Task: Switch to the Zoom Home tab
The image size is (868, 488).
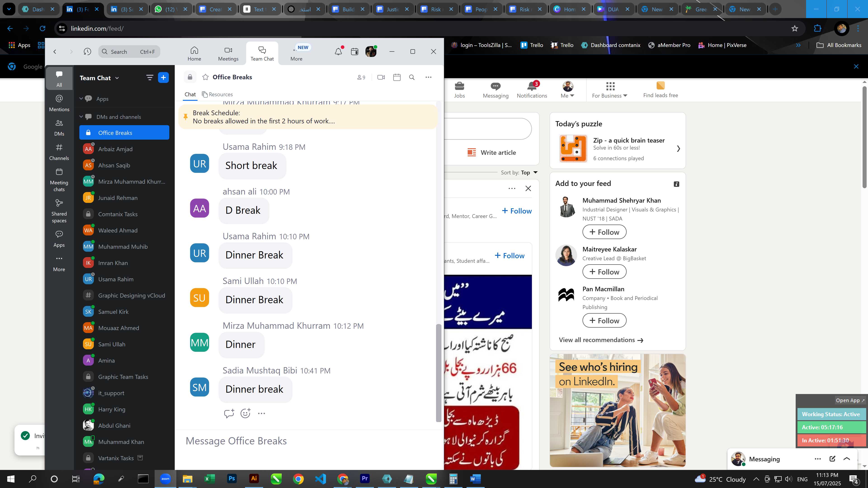Action: click(x=194, y=54)
